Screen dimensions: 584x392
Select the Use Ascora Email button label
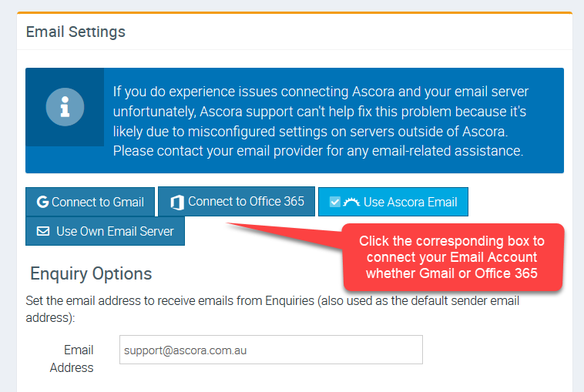(x=410, y=203)
